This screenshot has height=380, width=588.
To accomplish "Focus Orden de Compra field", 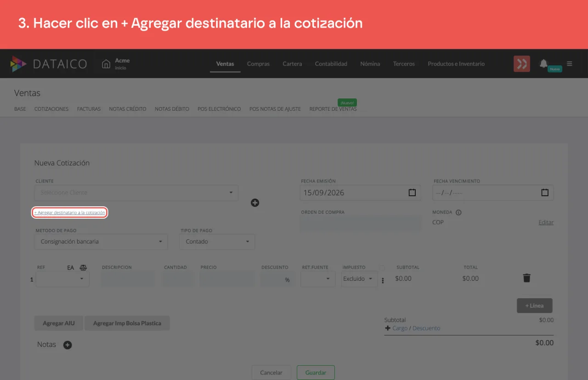I will tap(361, 224).
